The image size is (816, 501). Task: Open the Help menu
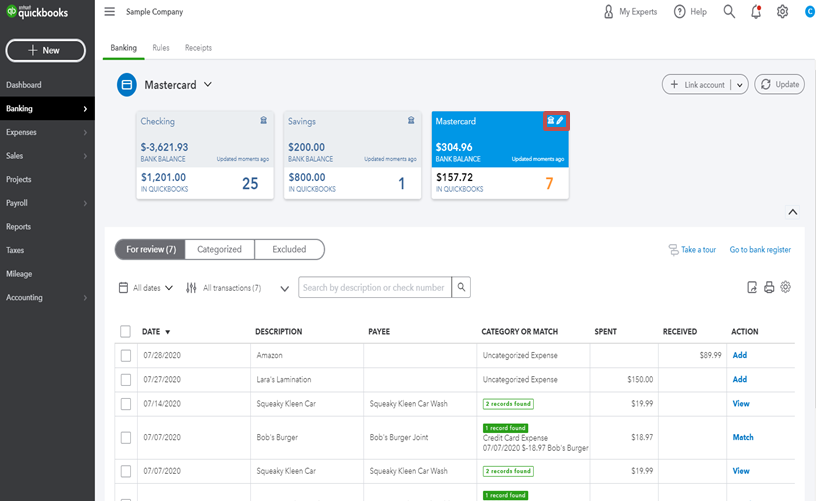point(690,11)
